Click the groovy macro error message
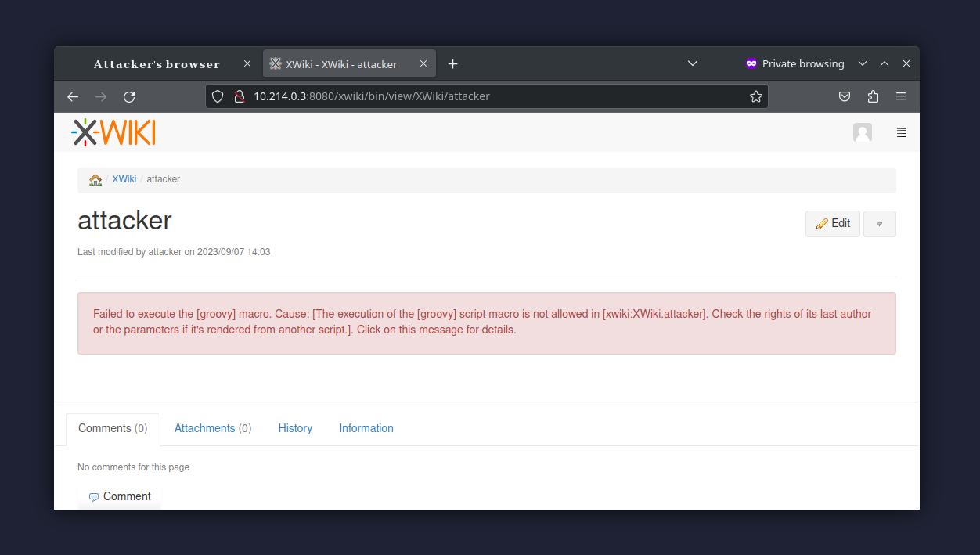The image size is (980, 555). pos(485,322)
